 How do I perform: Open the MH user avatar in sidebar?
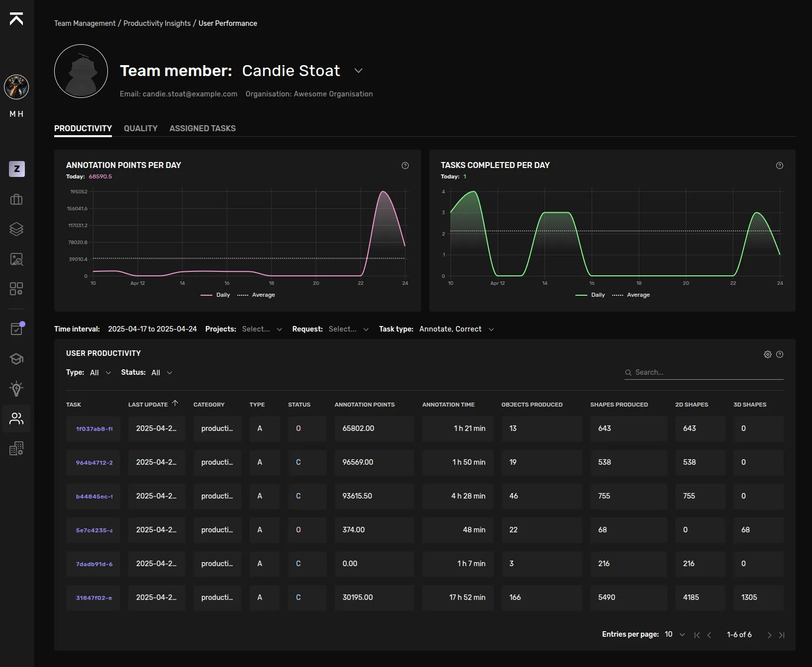pyautogui.click(x=16, y=87)
